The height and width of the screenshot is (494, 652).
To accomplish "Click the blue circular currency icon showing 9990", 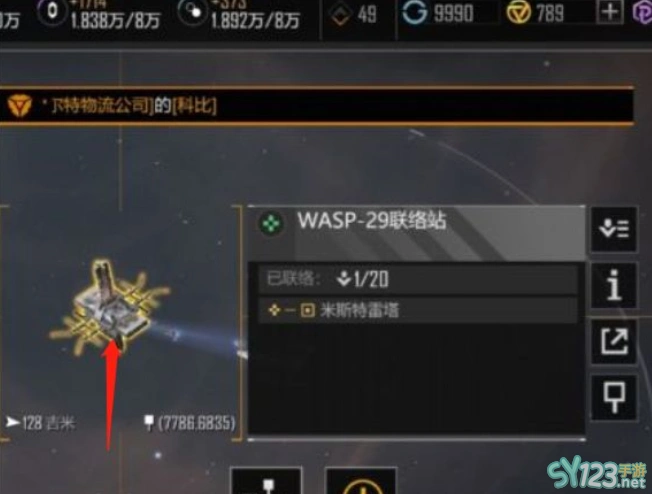I will 415,12.
